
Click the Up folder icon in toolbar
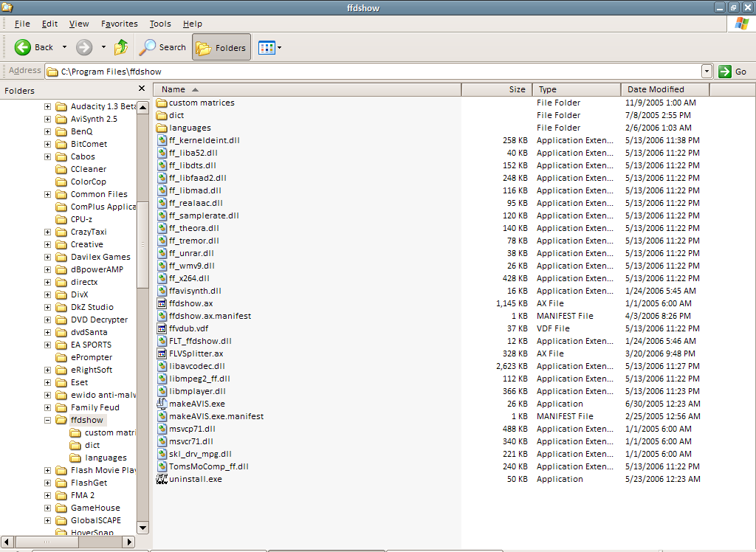click(121, 47)
